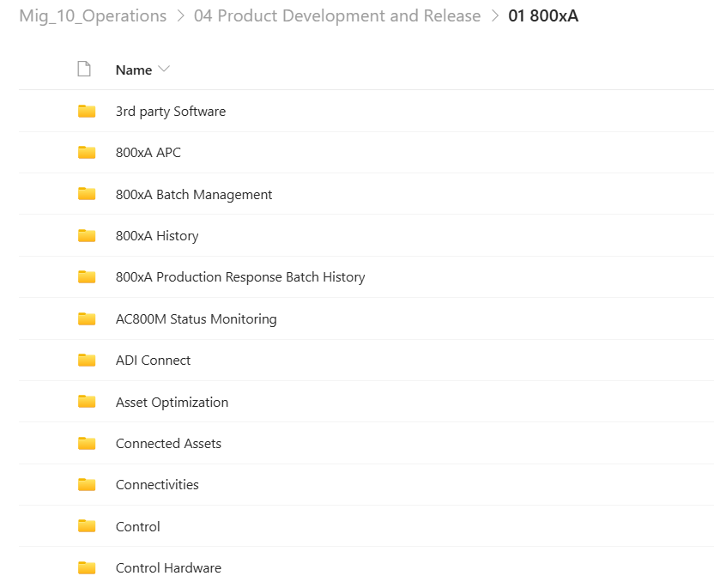The height and width of the screenshot is (588, 714).
Task: Open the Asset Optimization folder
Action: [x=172, y=403]
